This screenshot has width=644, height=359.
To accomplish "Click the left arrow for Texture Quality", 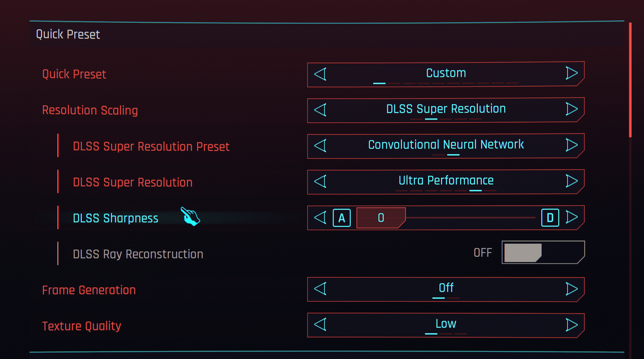I will pyautogui.click(x=320, y=325).
